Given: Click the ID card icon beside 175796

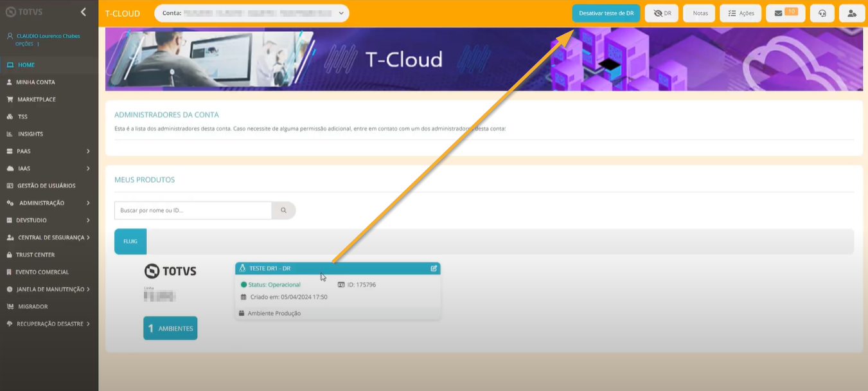Looking at the screenshot, I should pyautogui.click(x=341, y=285).
